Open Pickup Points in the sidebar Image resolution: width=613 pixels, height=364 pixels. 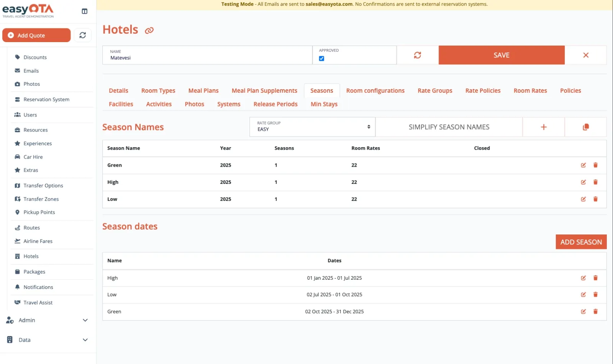(x=39, y=212)
